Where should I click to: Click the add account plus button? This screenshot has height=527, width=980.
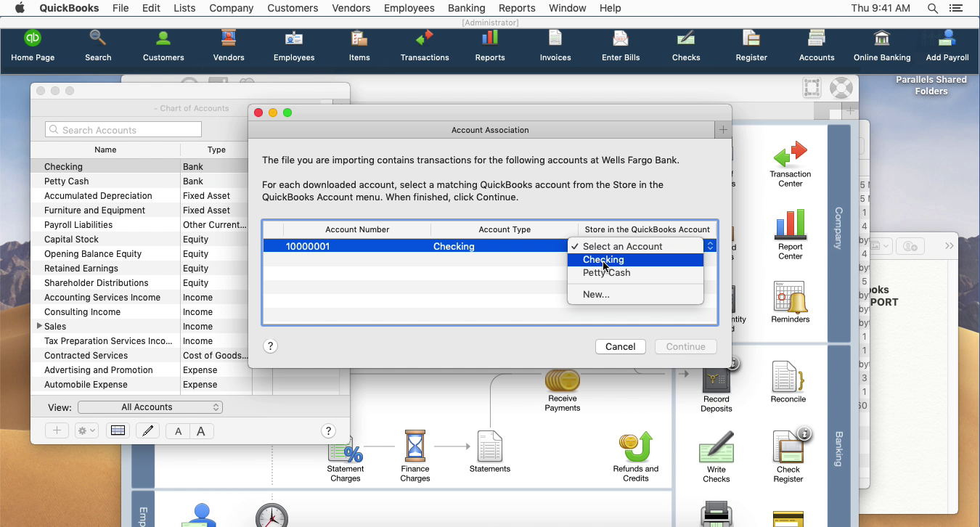57,431
